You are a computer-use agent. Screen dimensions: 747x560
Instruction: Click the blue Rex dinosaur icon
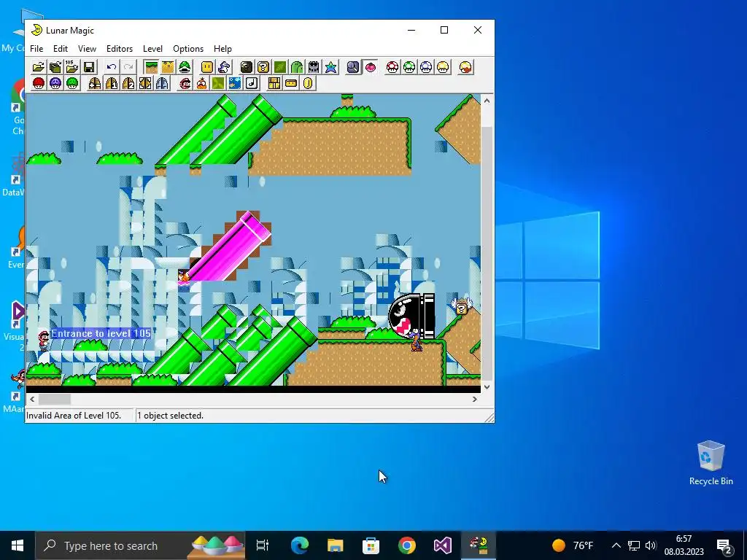(224, 67)
